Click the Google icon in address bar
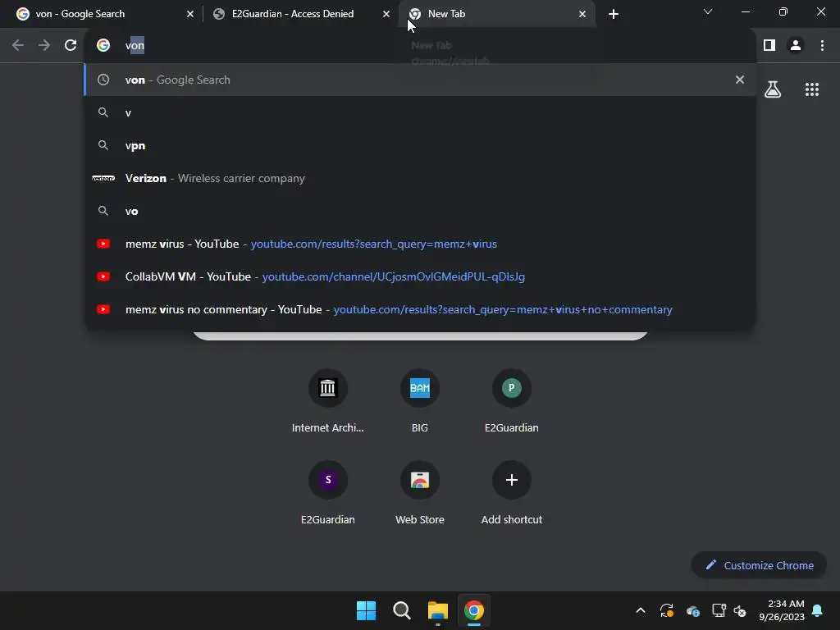Screen dimensions: 840x630 click(x=103, y=46)
